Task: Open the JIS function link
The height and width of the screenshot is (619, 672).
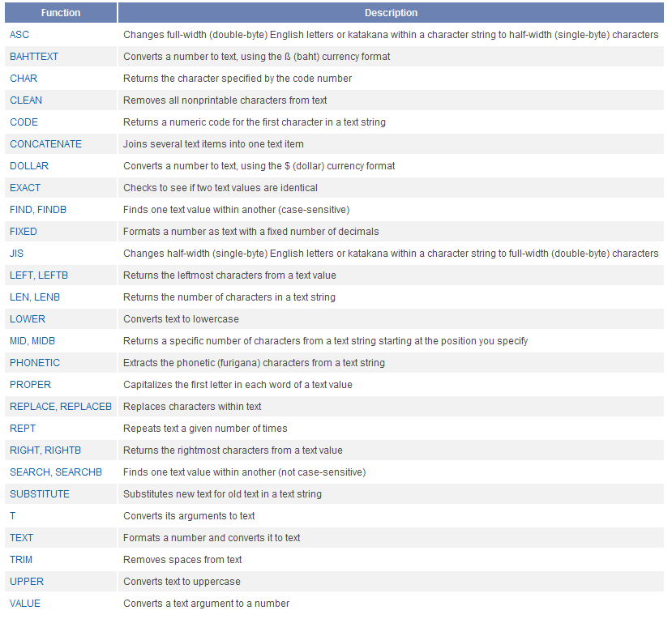Action: click(x=16, y=253)
